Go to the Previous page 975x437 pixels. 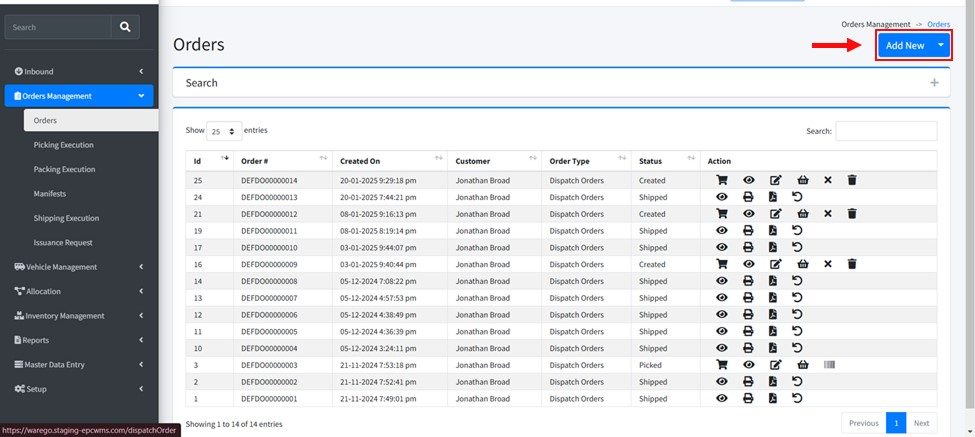(x=864, y=423)
